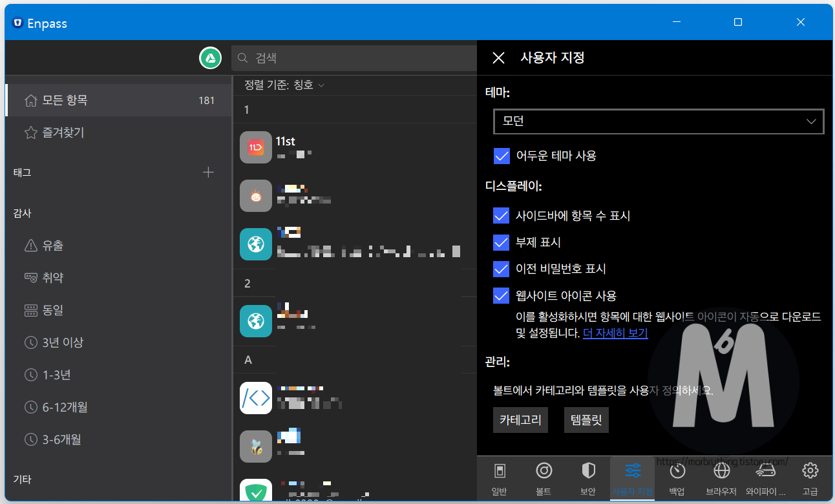Open the 와이파이 sync settings tab
The height and width of the screenshot is (504, 835).
coord(766,478)
